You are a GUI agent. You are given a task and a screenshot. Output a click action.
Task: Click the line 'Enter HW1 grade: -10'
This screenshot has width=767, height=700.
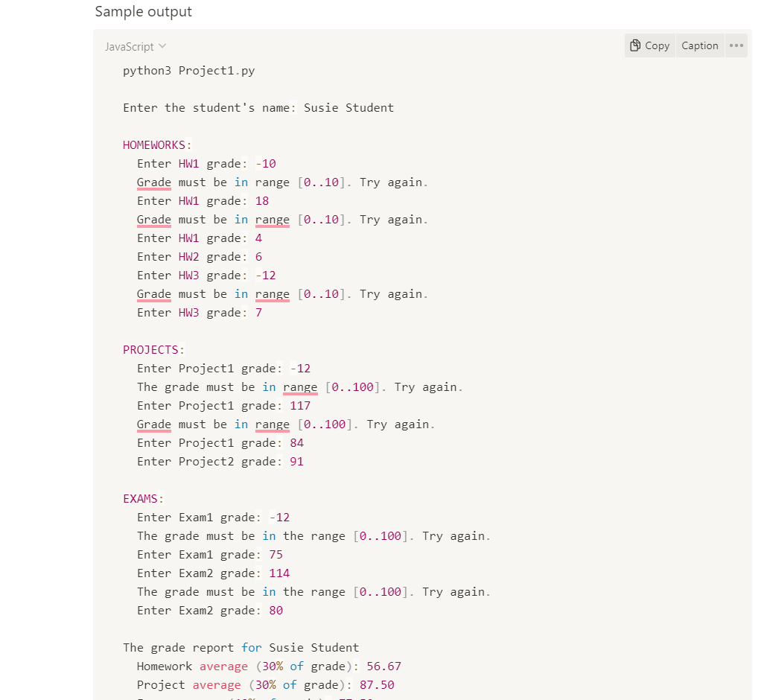[206, 163]
